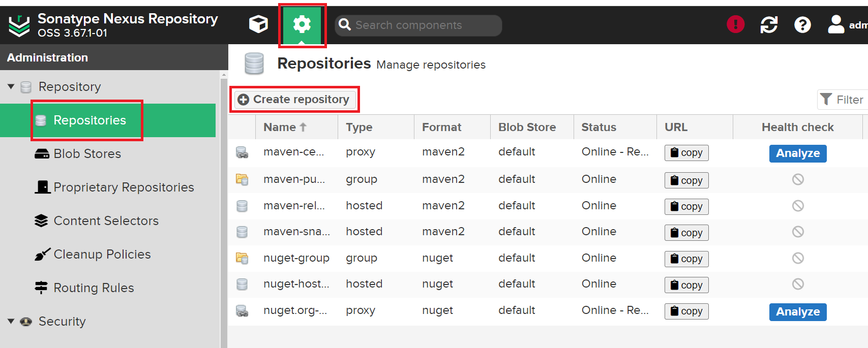Click health check unavailable icon for maven-public

[x=798, y=179]
